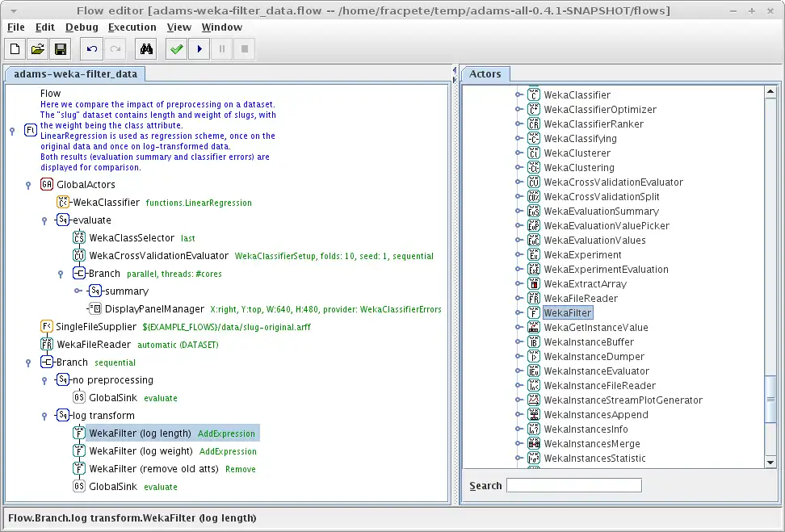
Task: Click the WekaEvaluationSummary actor icon
Action: (534, 211)
